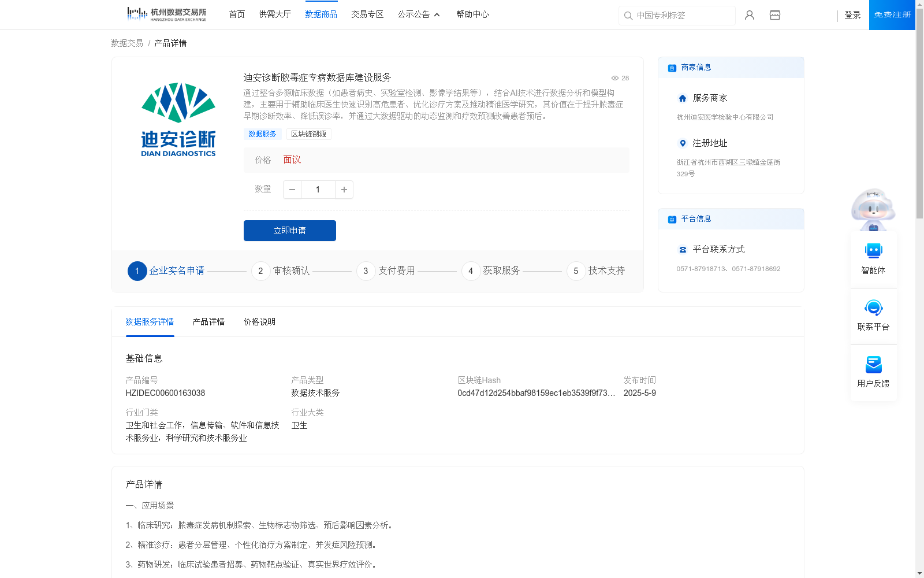Expand the 公示公告 dropdown menu
Screen dimensions: 924x578
coord(419,14)
